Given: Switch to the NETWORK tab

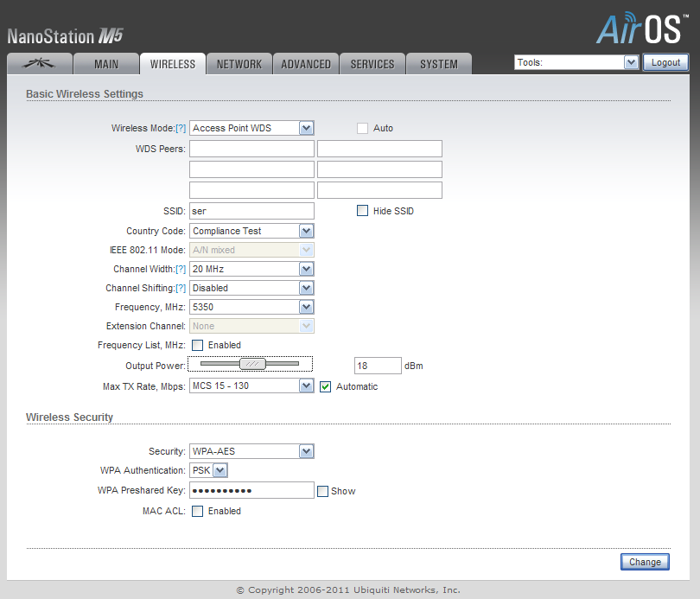Looking at the screenshot, I should (239, 64).
